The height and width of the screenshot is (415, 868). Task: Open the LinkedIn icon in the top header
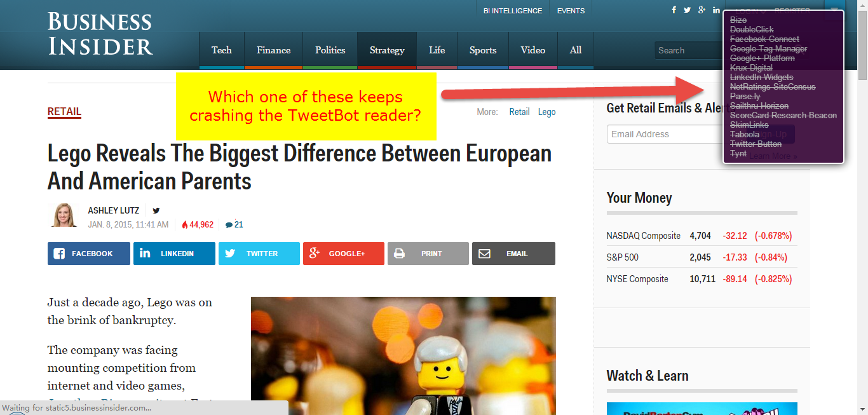716,10
